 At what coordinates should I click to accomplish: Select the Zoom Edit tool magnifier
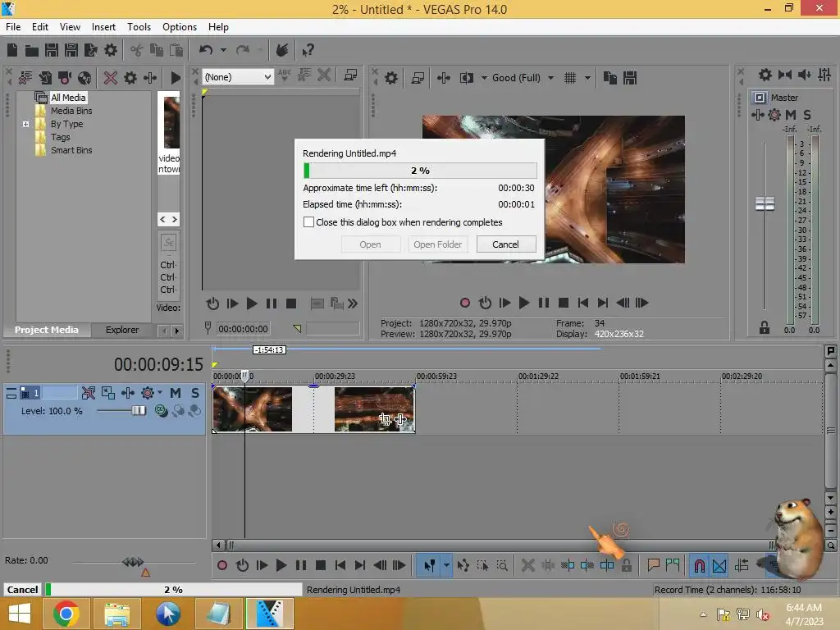tap(502, 565)
